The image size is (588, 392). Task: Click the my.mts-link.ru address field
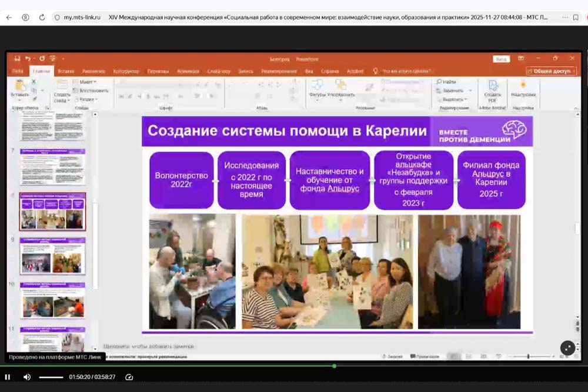point(81,18)
